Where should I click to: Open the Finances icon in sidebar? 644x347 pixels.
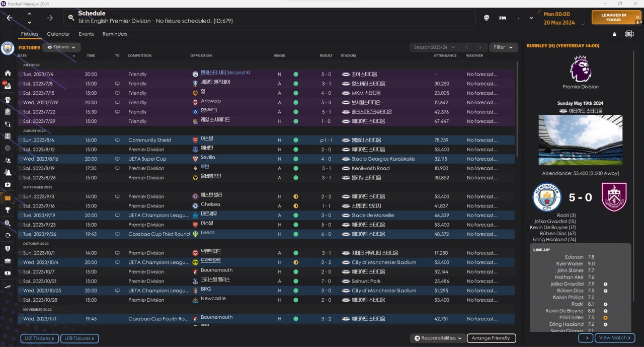click(8, 274)
